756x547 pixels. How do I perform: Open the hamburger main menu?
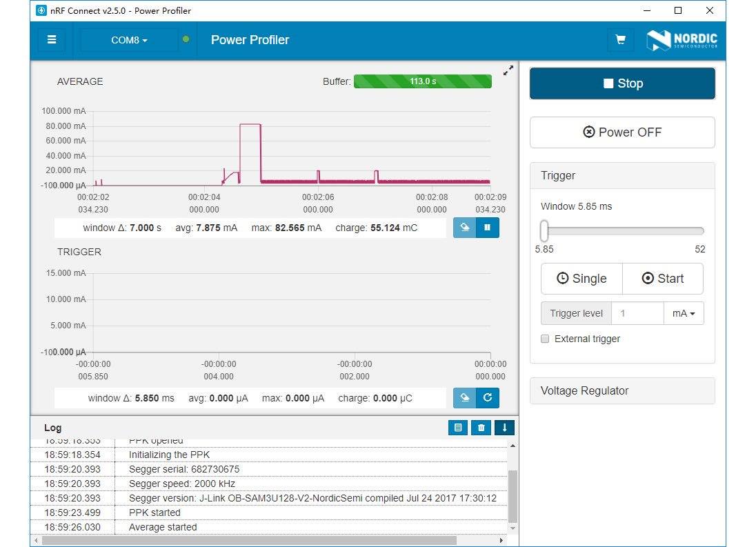click(52, 40)
